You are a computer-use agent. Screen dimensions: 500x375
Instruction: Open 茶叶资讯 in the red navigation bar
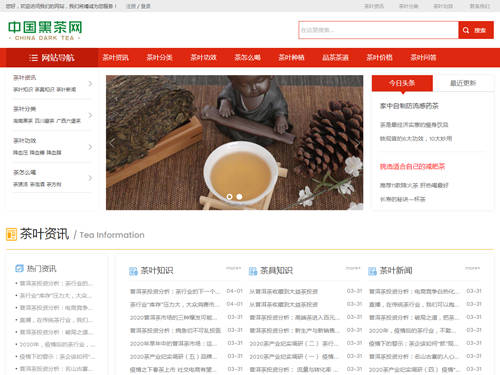click(115, 58)
